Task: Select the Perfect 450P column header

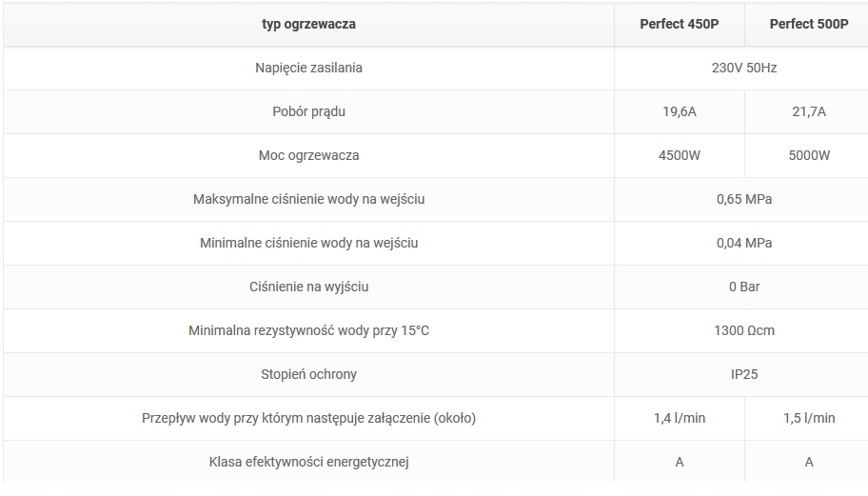Action: (x=679, y=24)
